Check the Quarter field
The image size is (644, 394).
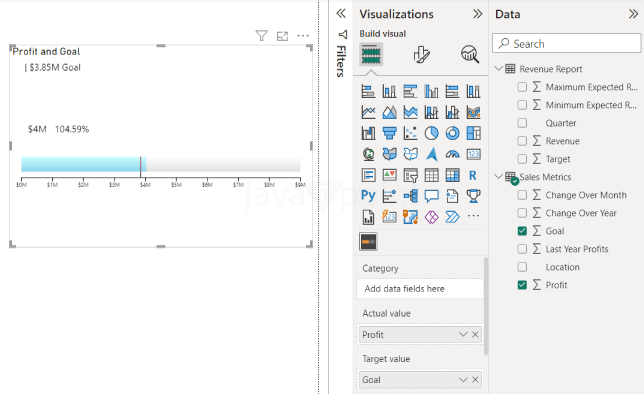click(x=522, y=123)
